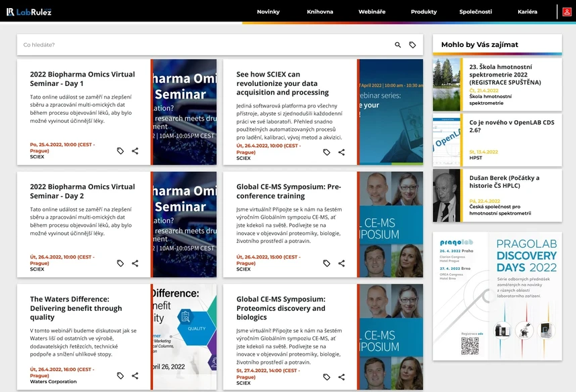Viewport: 576px width, 392px height.
Task: Share the See how SCIEX webinar
Action: [342, 152]
